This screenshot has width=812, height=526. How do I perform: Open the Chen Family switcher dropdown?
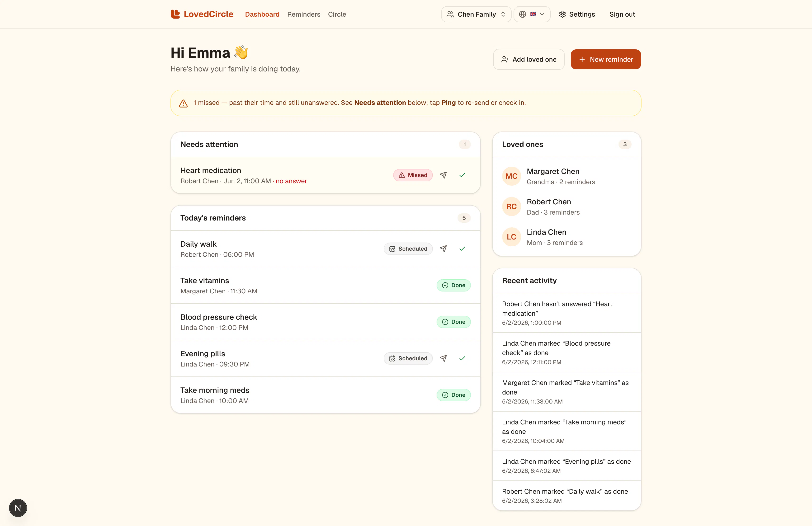click(x=476, y=14)
